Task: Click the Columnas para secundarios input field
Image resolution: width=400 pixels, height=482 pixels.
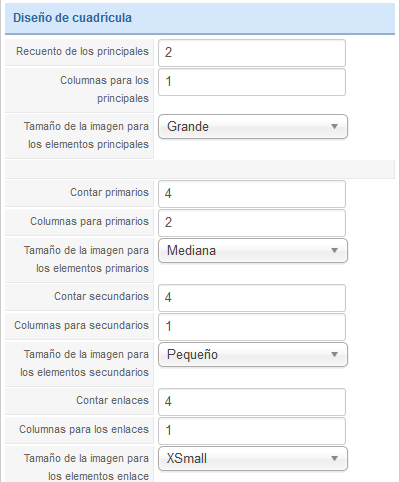Action: click(252, 327)
